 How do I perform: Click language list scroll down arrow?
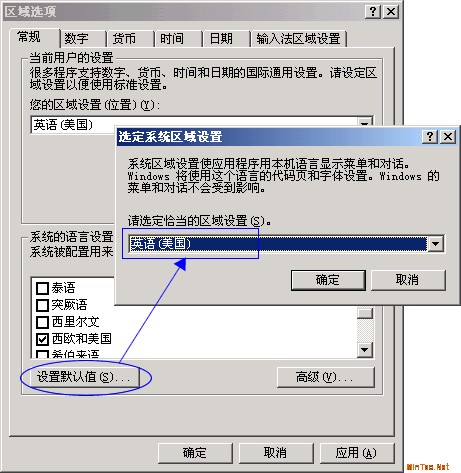pos(365,350)
